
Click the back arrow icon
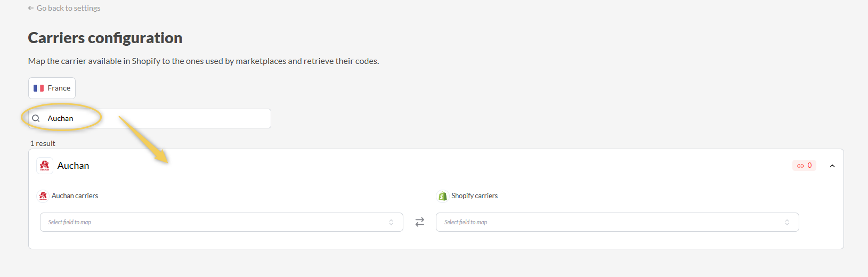pos(31,9)
